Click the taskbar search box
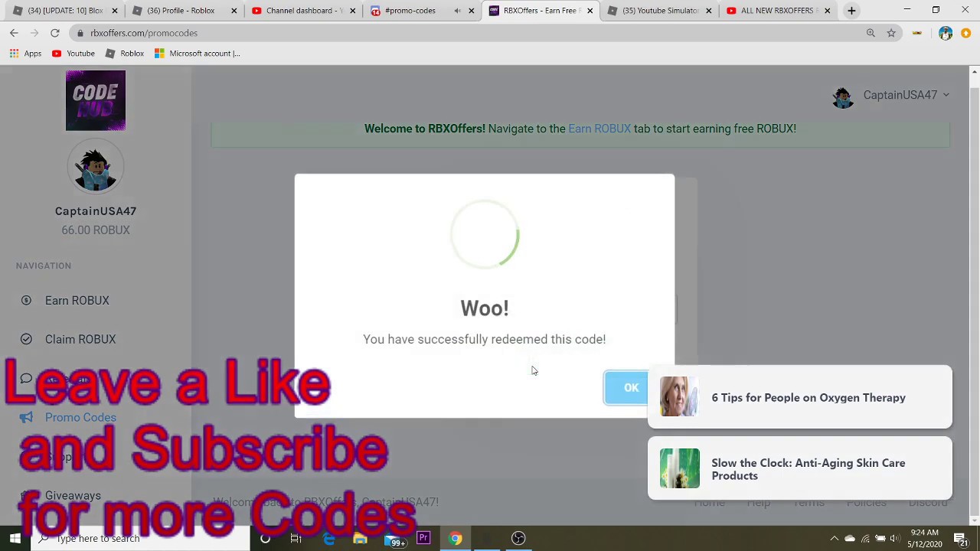Image resolution: width=980 pixels, height=551 pixels. (x=140, y=538)
